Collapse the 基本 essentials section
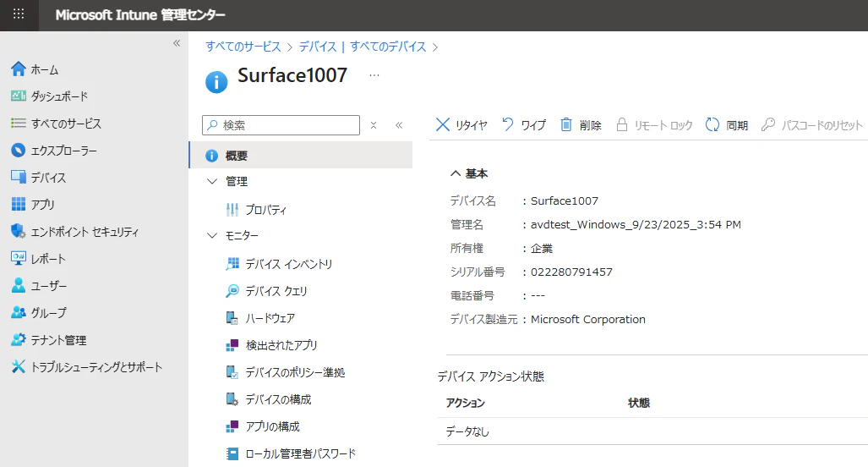 click(x=469, y=174)
